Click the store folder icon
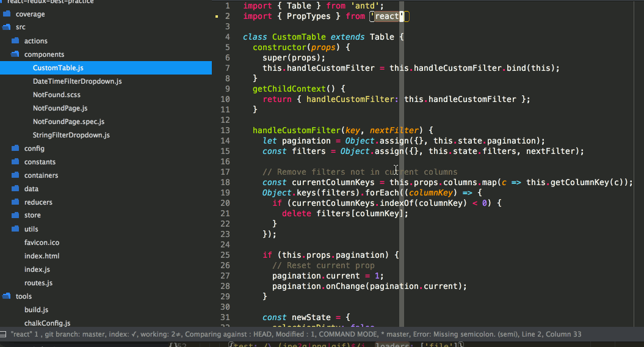Screen dimensions: 644x347 pos(15,215)
